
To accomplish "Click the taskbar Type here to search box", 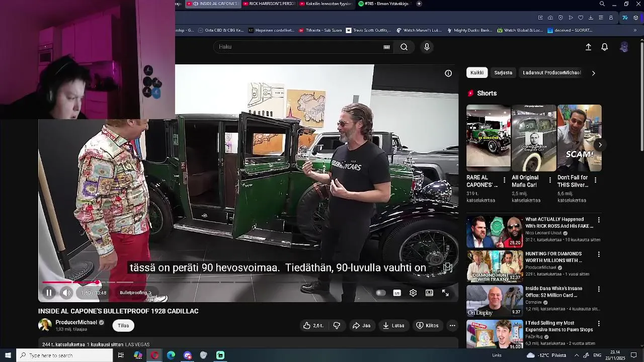I will point(64,355).
